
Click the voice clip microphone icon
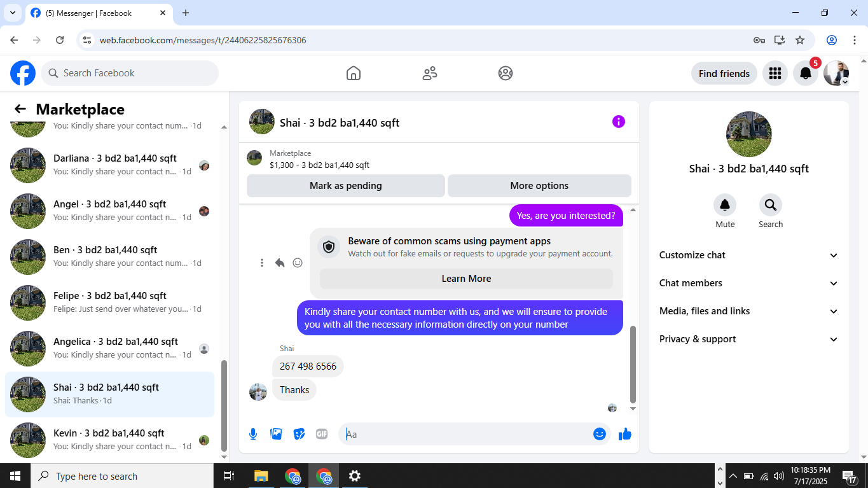click(x=253, y=434)
